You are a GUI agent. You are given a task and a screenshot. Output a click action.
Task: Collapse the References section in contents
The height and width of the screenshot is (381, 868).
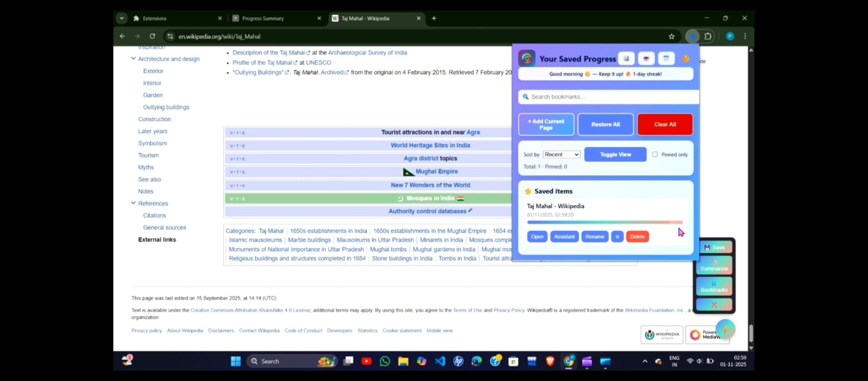(133, 203)
